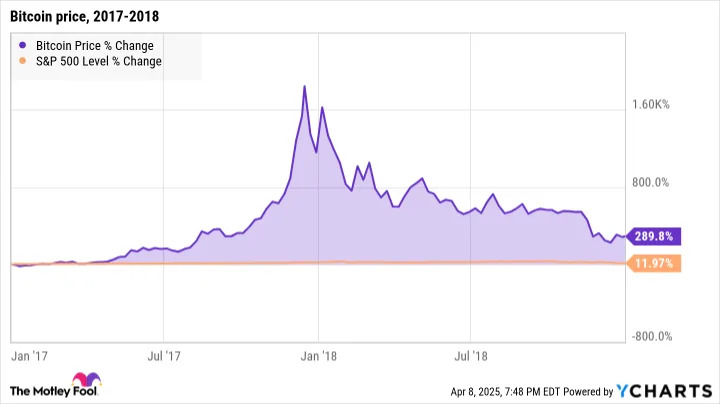
Task: Click the orange 11.97% value flag
Action: tap(653, 264)
